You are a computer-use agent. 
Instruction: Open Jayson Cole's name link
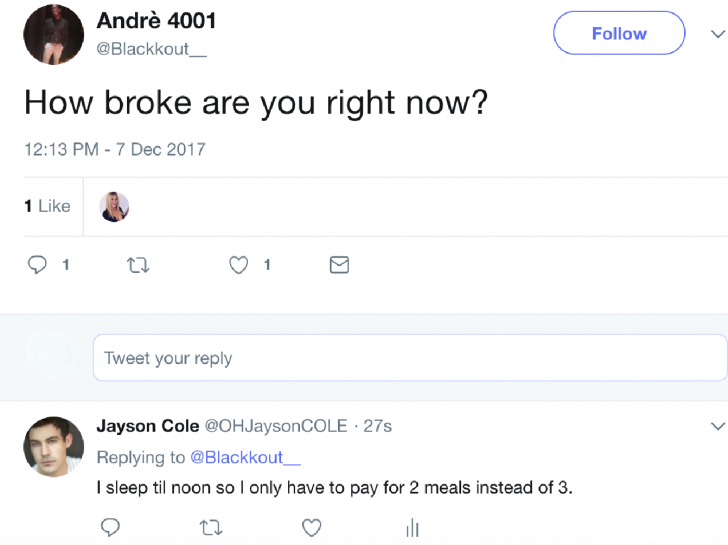(147, 426)
